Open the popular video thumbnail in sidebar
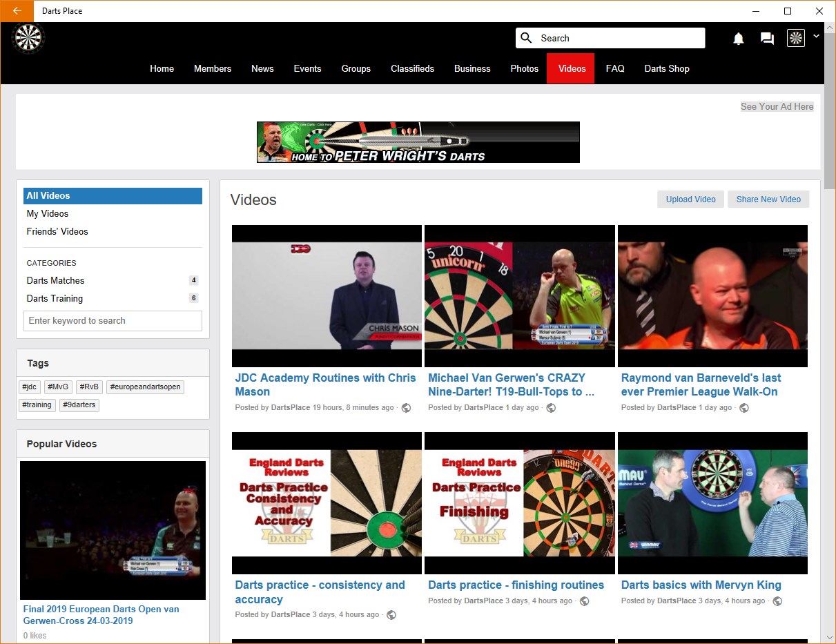Viewport: 836px width, 644px height. (113, 530)
